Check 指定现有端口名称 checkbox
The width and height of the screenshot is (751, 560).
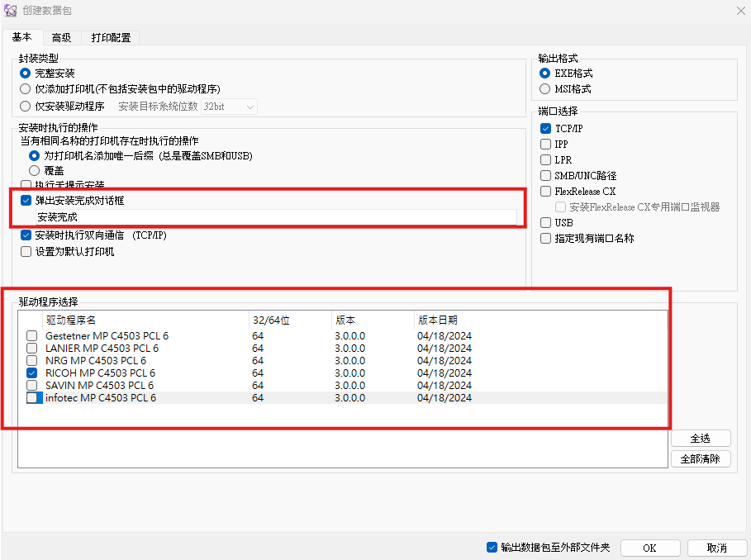545,239
